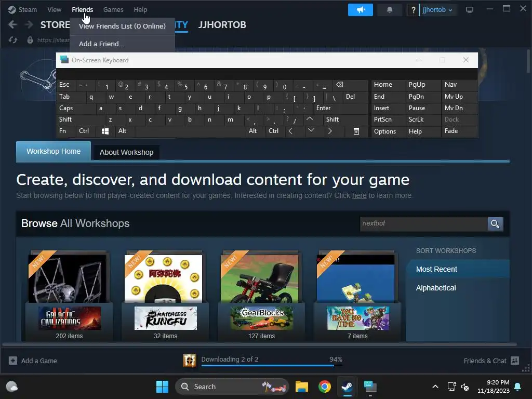The height and width of the screenshot is (399, 532).
Task: Click the Fade key on On-Screen Keyboard
Action: [x=459, y=131]
